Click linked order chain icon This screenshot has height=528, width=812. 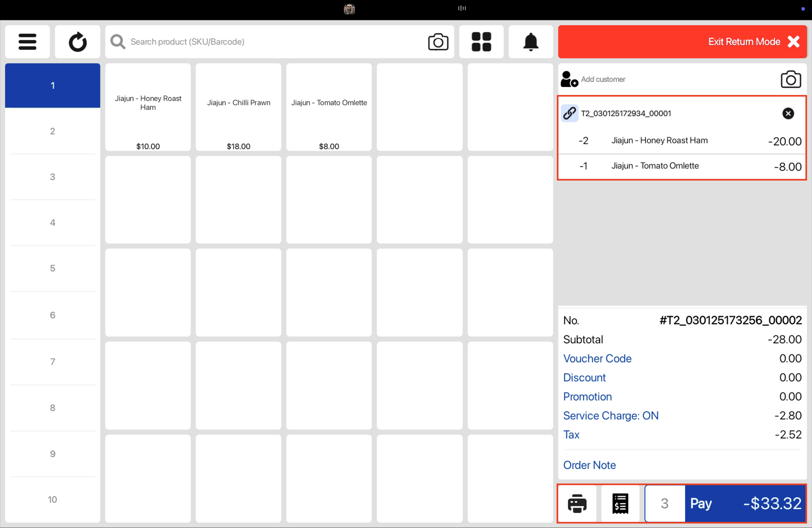click(x=570, y=113)
